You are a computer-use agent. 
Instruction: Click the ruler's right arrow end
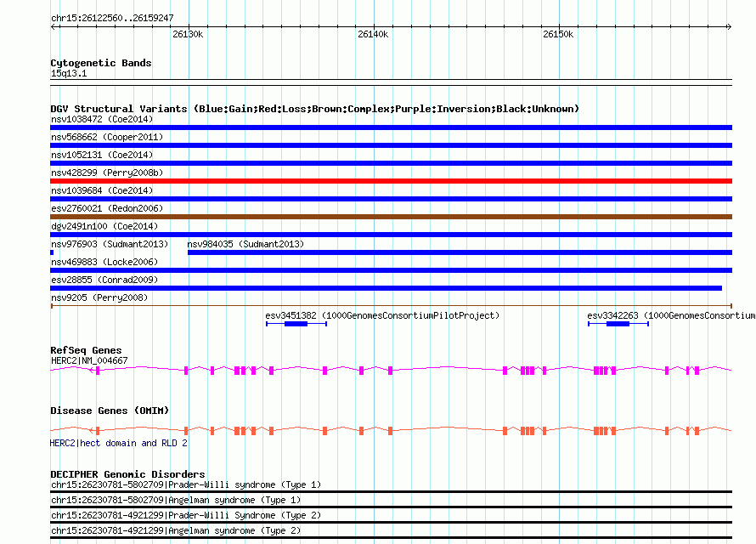[729, 27]
